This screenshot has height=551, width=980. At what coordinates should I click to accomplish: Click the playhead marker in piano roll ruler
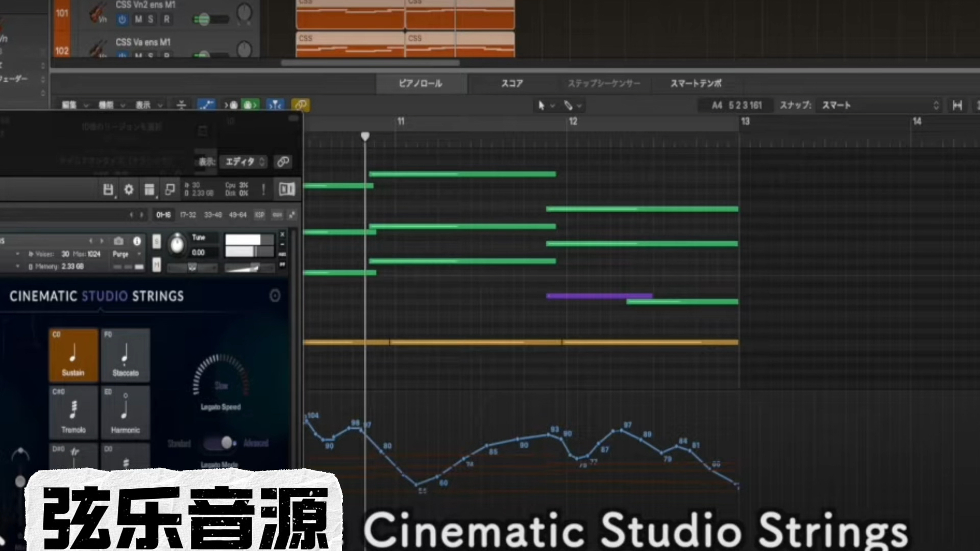pyautogui.click(x=365, y=136)
